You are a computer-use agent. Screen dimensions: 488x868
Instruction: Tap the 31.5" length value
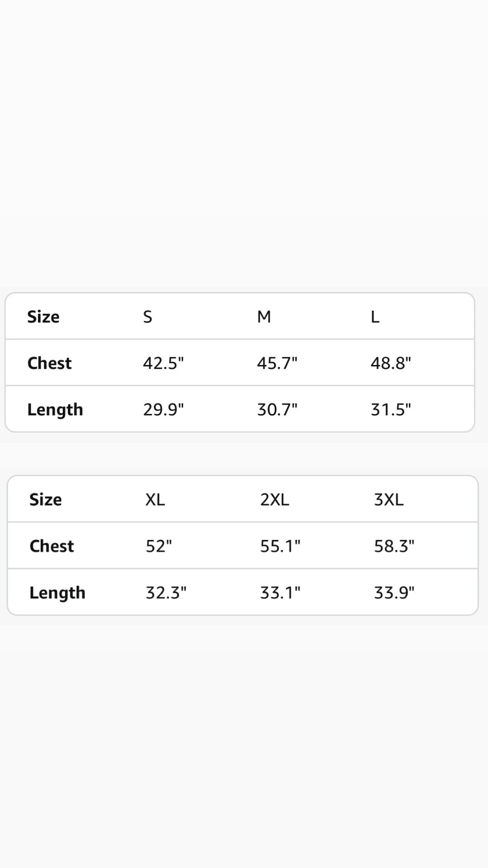(391, 409)
